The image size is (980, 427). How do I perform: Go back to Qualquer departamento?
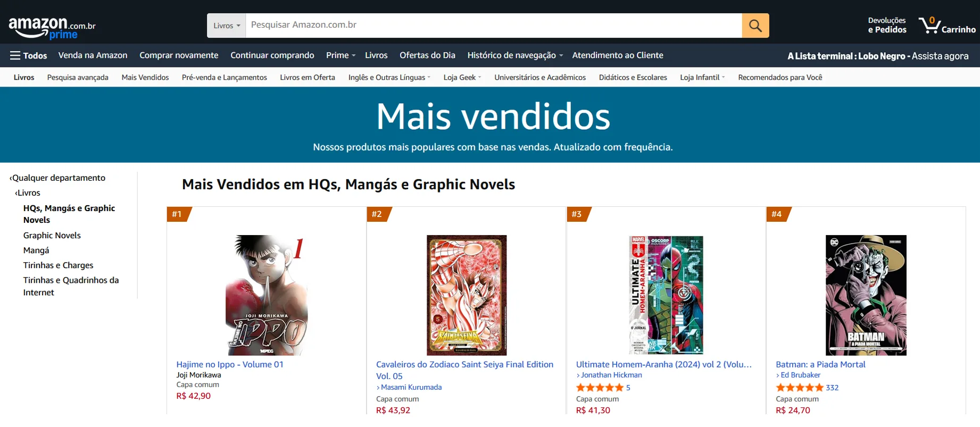coord(57,178)
